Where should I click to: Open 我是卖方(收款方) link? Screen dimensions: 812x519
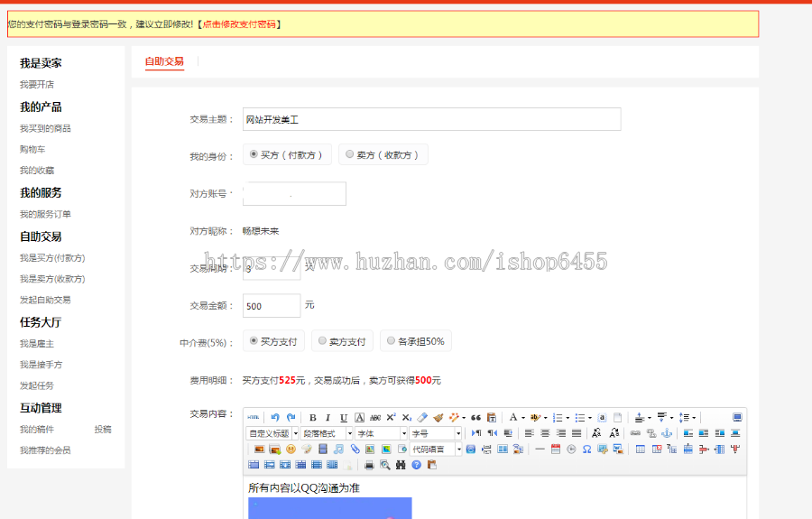52,279
